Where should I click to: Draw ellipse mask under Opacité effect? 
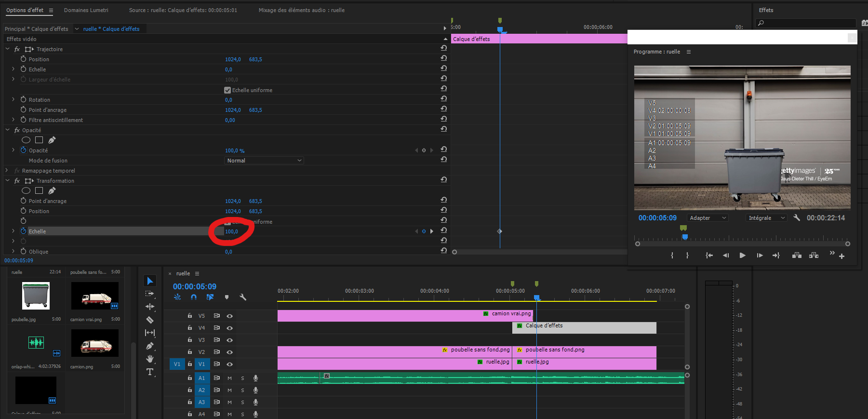(x=26, y=140)
